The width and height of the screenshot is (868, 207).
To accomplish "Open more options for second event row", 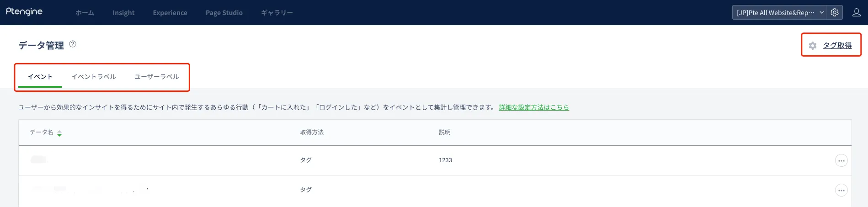I will [841, 190].
